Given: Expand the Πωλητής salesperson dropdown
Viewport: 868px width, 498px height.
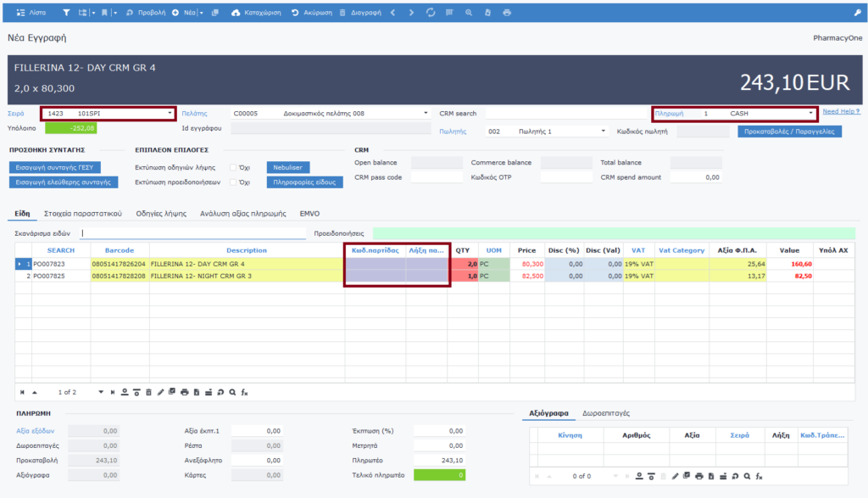Looking at the screenshot, I should coord(604,131).
